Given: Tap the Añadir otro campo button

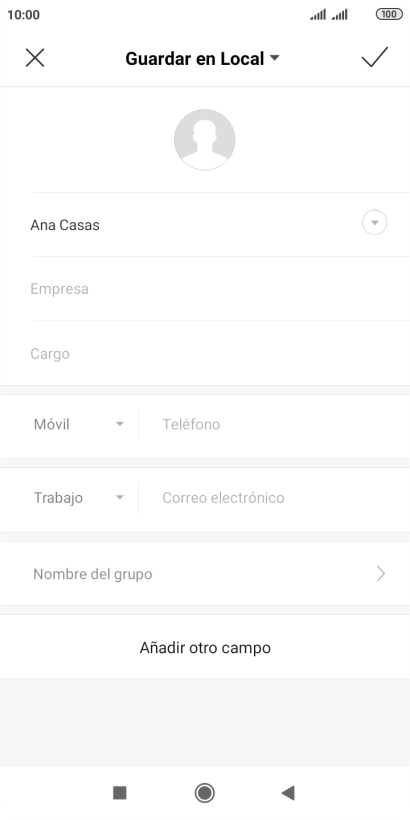Looking at the screenshot, I should (x=205, y=647).
